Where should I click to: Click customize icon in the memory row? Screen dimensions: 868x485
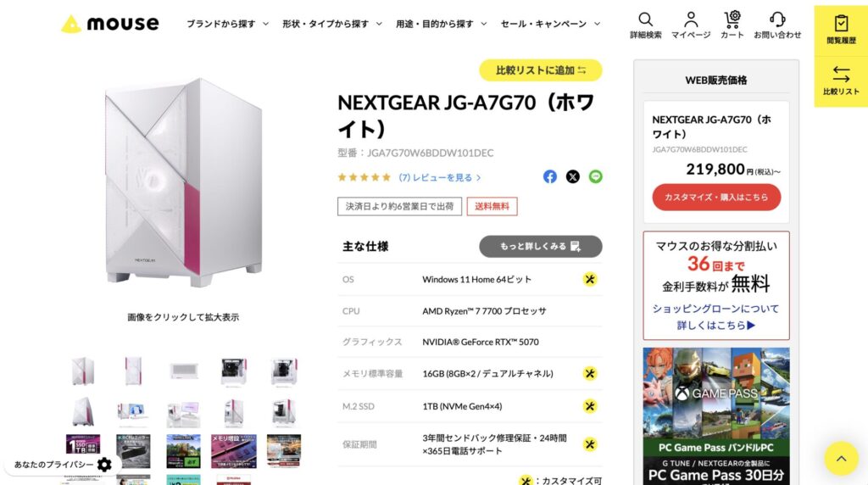590,373
